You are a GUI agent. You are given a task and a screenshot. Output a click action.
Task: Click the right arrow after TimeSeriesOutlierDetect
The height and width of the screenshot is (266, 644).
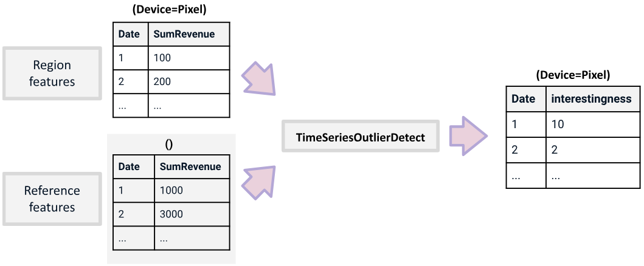tap(468, 135)
